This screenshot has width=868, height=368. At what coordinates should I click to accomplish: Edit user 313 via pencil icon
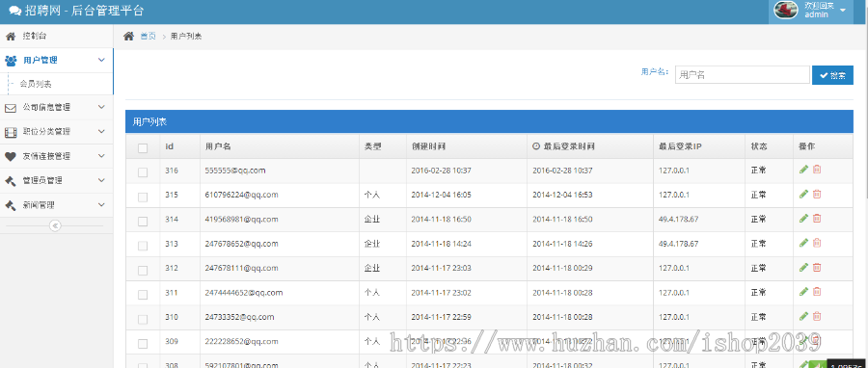(803, 243)
